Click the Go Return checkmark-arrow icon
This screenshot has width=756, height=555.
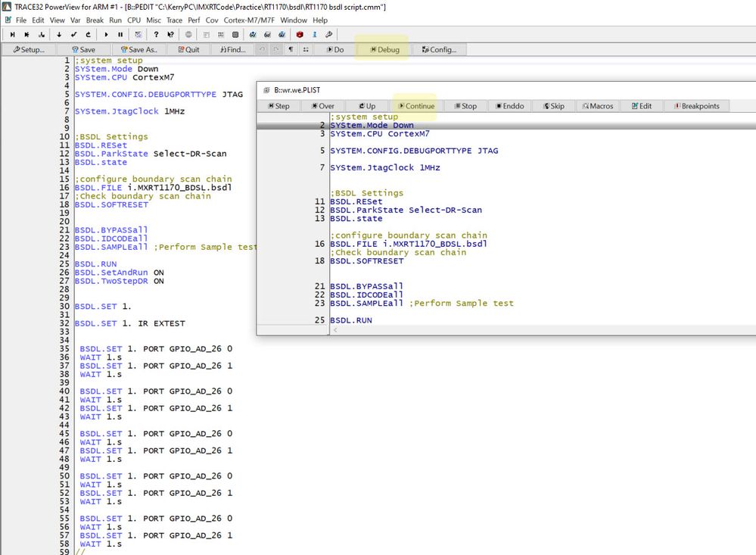(73, 35)
